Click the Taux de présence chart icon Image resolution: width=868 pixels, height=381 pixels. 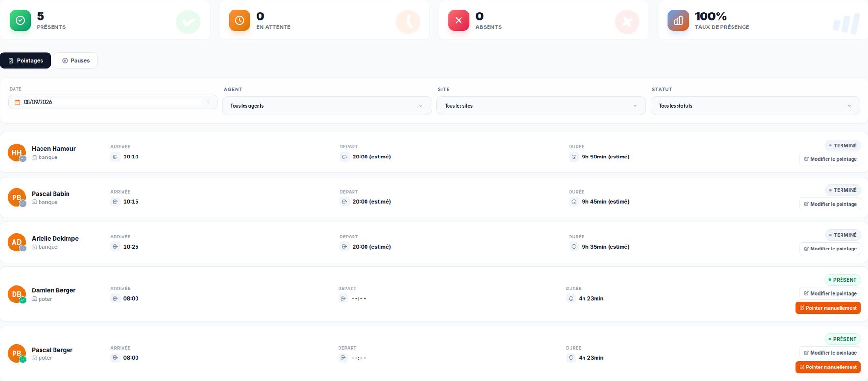678,20
